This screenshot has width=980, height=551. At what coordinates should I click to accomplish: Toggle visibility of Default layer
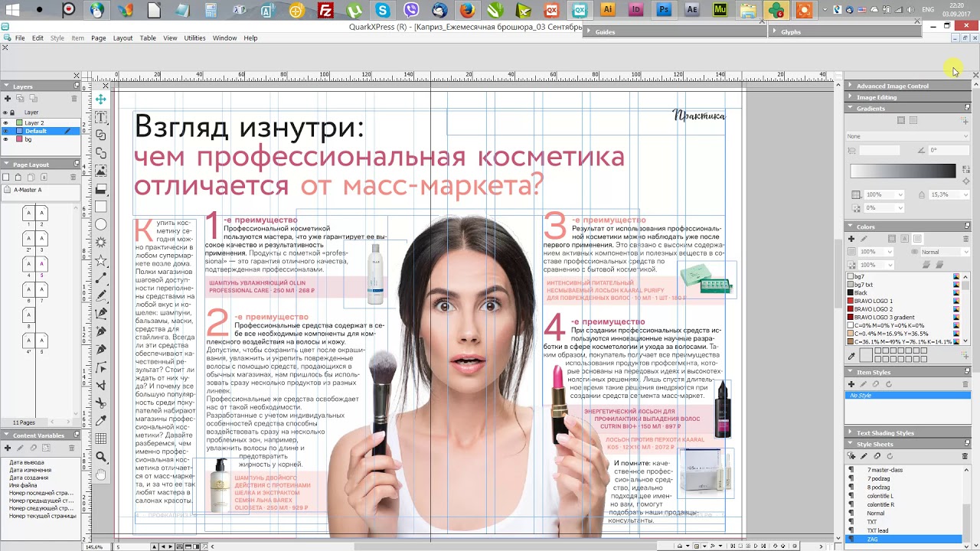6,131
